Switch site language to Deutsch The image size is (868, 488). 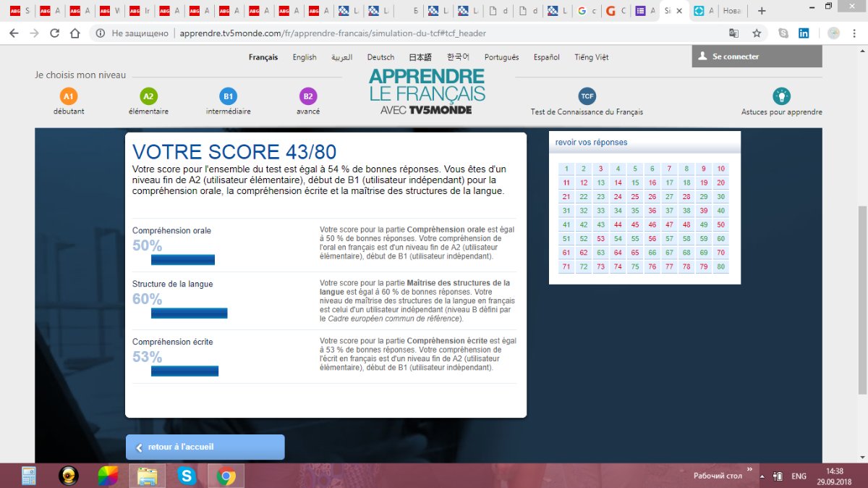coord(380,57)
